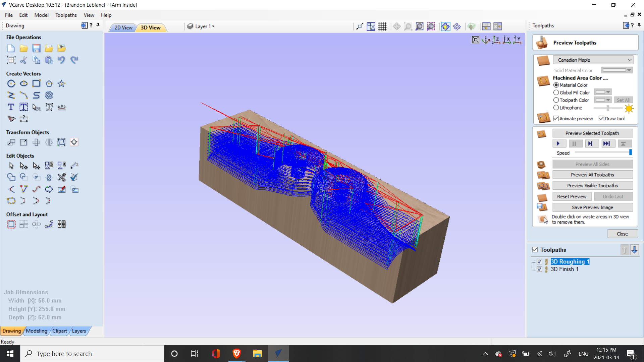Adjust the preview Speed slider
This screenshot has width=644, height=362.
(630, 153)
